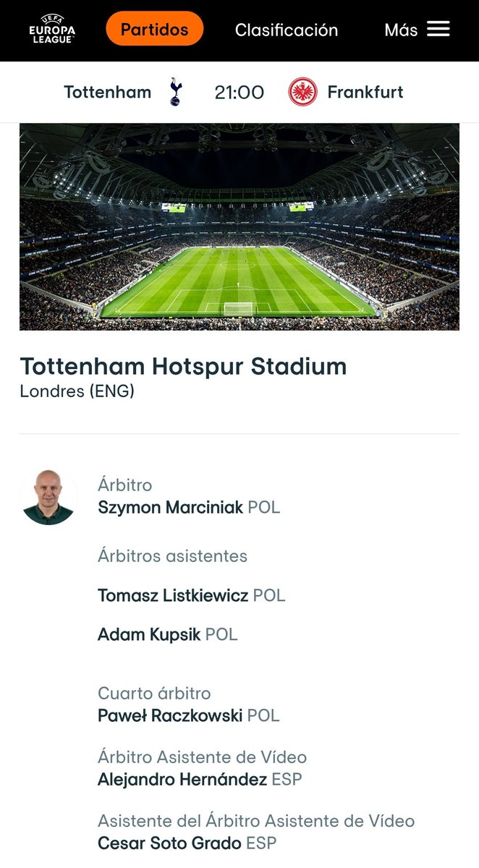This screenshot has height=868, width=479.
Task: Click the Tottenham team name
Action: [x=107, y=92]
